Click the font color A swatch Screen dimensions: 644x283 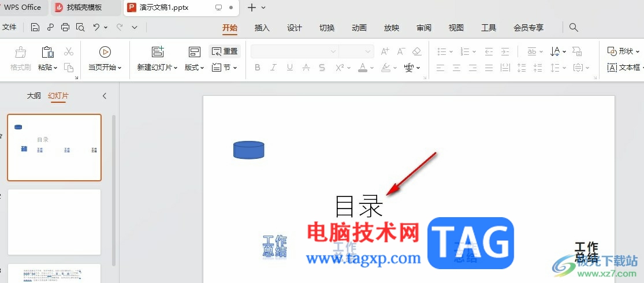coord(362,68)
